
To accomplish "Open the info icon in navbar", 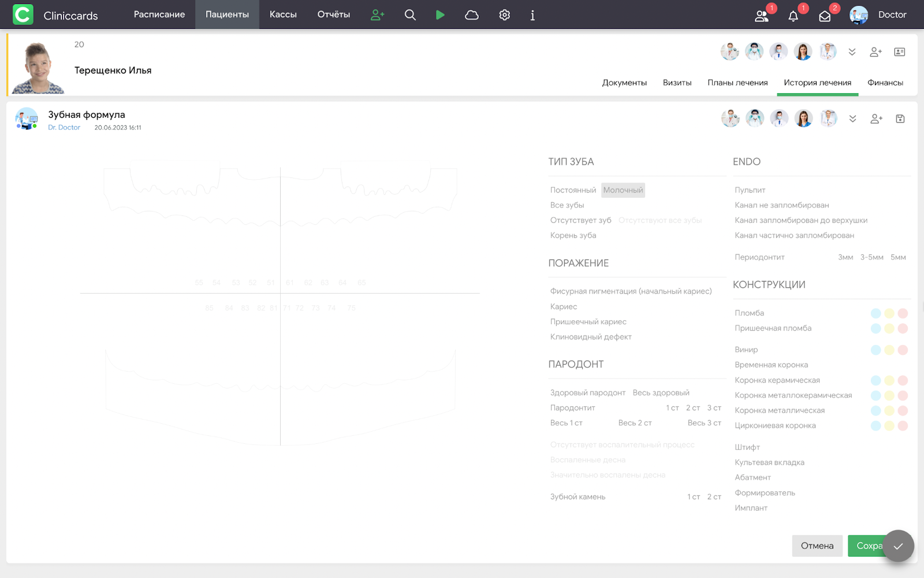I will click(532, 15).
